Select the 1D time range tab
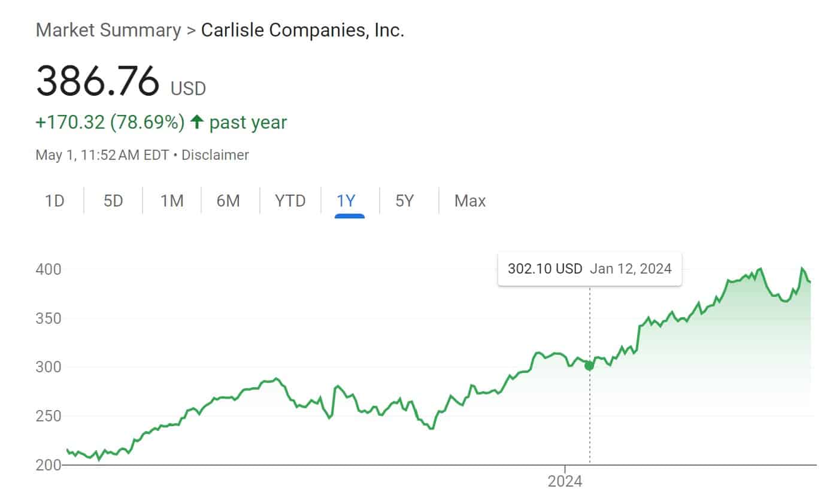This screenshot has height=504, width=830. [x=54, y=201]
